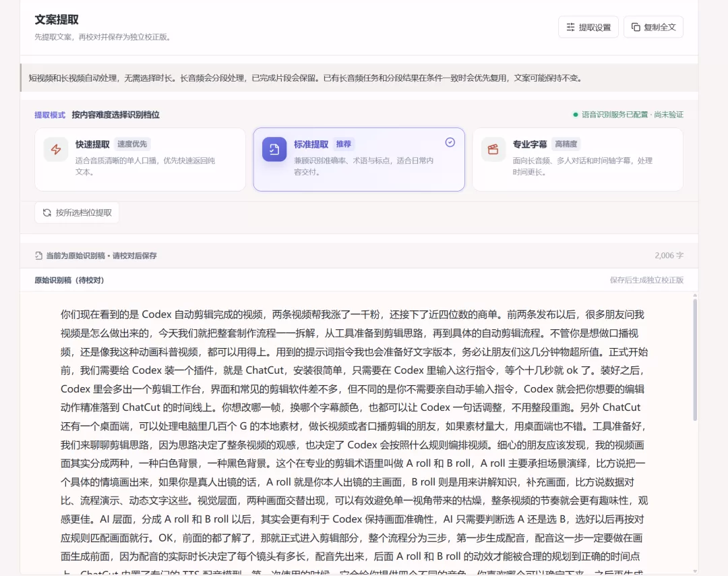This screenshot has height=576, width=728.
Task: Click the document icon beside 当前为原始识别稿
Action: [x=39, y=256]
